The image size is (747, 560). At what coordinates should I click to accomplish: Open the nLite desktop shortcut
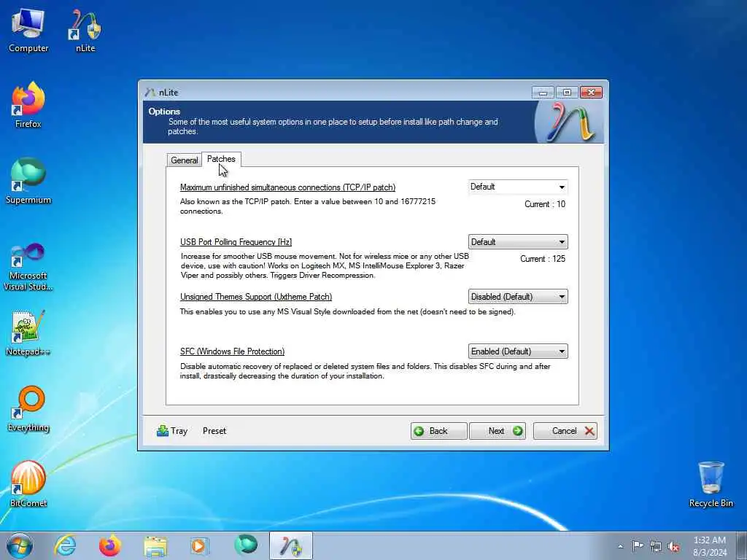[x=85, y=30]
